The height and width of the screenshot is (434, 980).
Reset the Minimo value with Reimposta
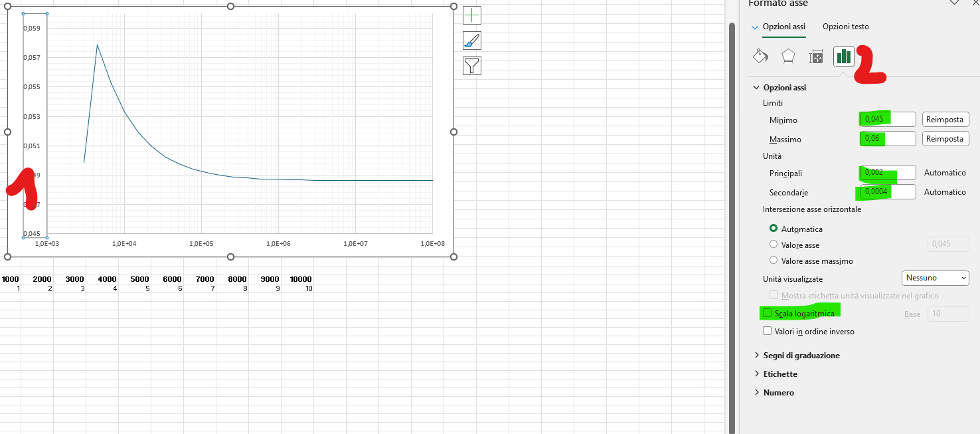[945, 120]
